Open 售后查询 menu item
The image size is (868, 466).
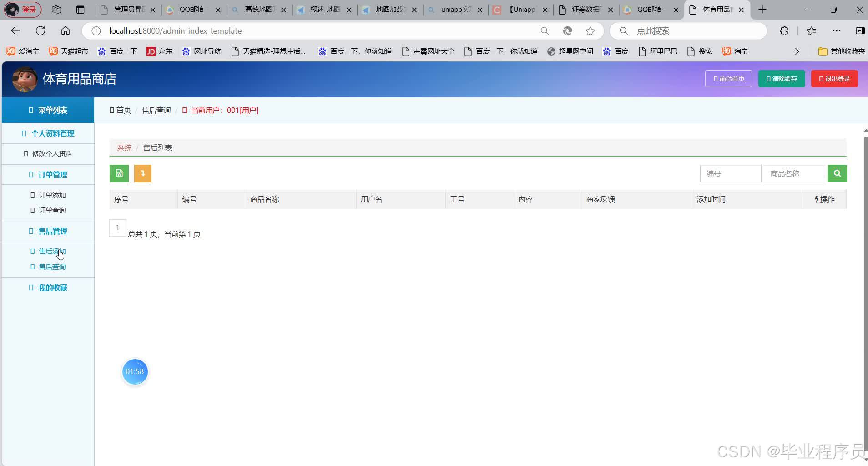(48, 267)
